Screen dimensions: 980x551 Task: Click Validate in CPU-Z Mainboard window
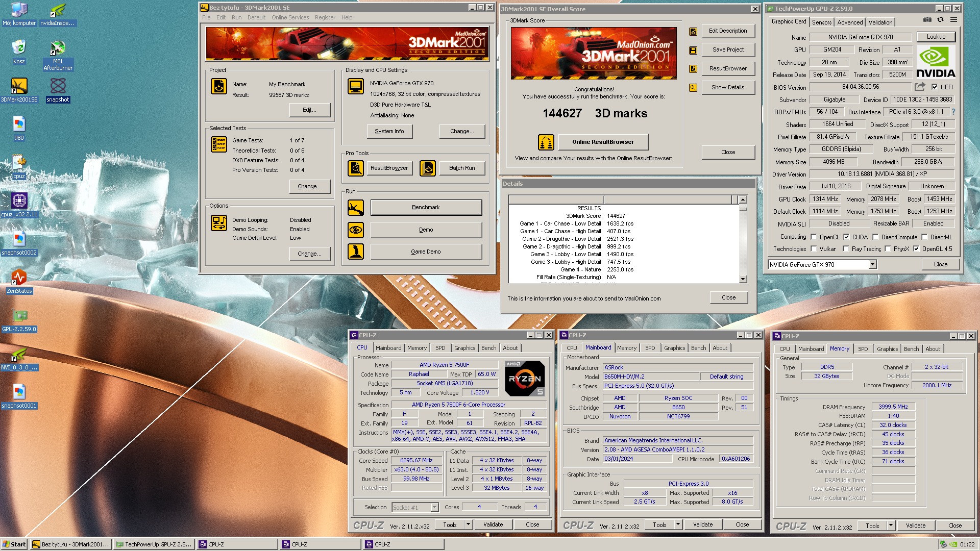coord(703,524)
